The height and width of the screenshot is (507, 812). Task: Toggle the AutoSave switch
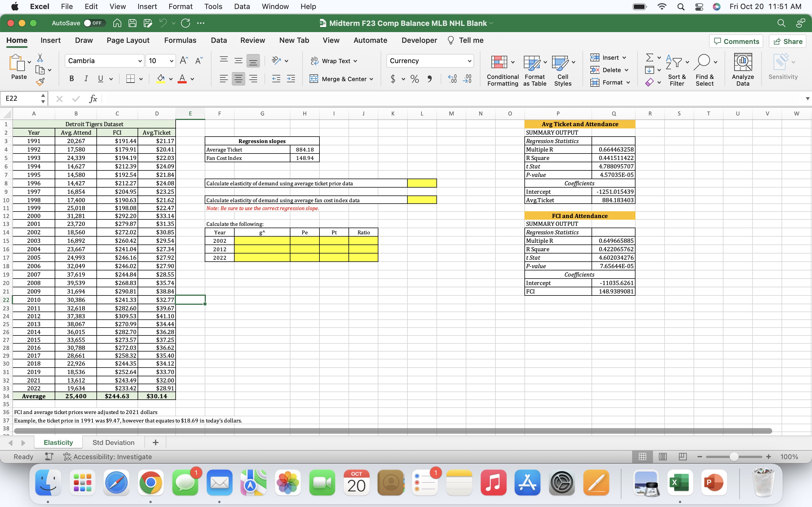[x=94, y=23]
